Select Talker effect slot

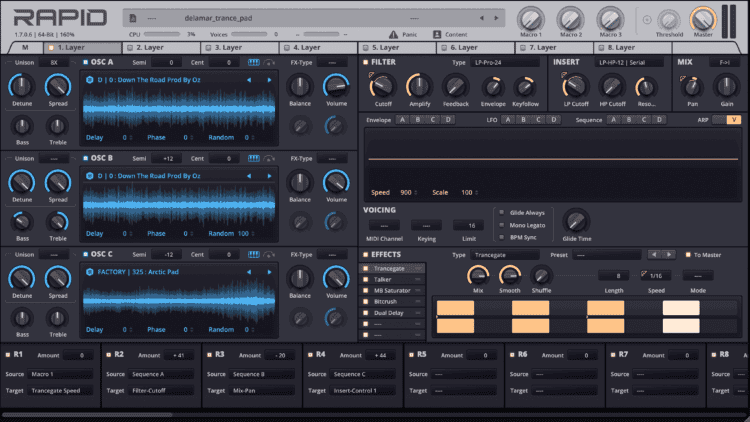tap(392, 279)
